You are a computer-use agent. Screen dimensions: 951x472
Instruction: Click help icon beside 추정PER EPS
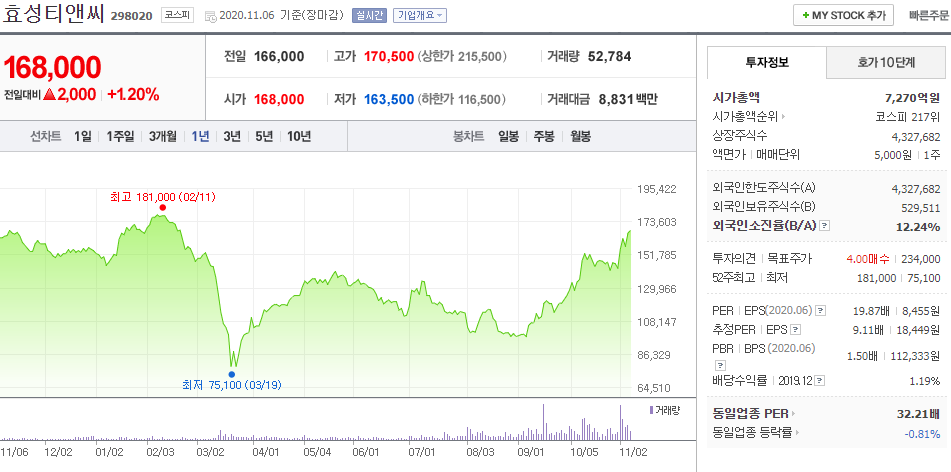[x=795, y=330]
